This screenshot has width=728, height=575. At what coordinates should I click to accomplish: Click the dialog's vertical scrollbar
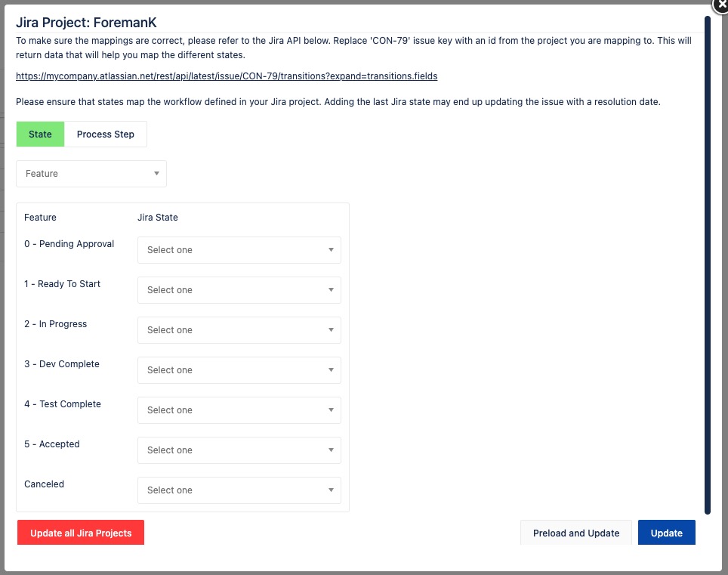click(708, 264)
